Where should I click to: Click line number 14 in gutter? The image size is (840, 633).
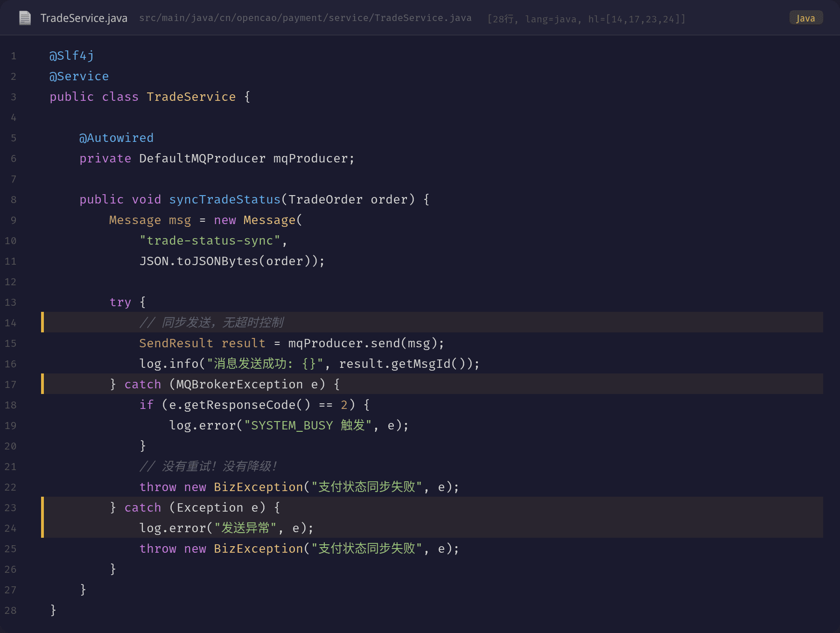click(x=10, y=323)
